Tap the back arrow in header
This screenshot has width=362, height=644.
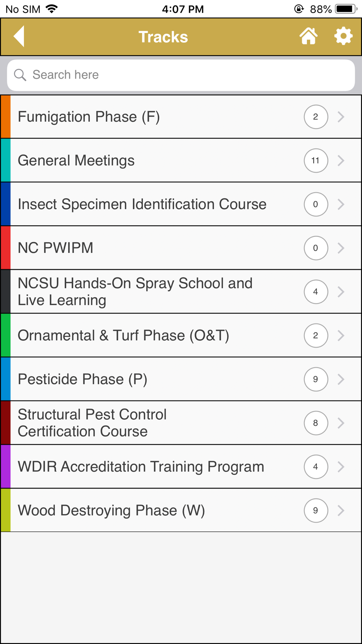point(19,36)
